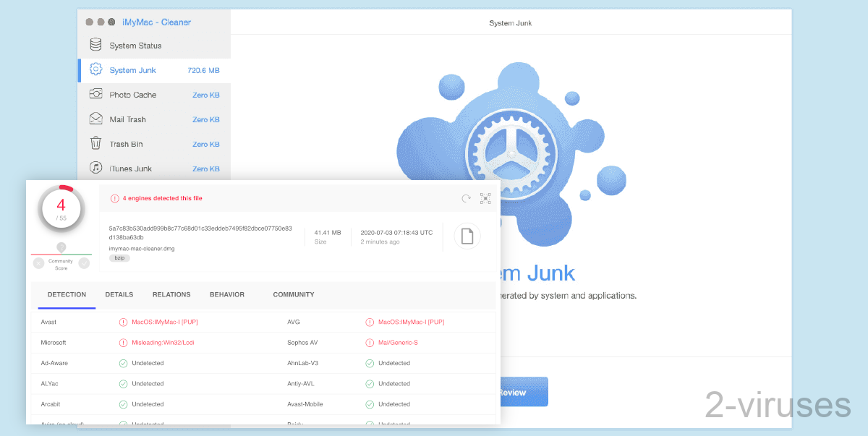Click the bzip file tag

pos(119,258)
